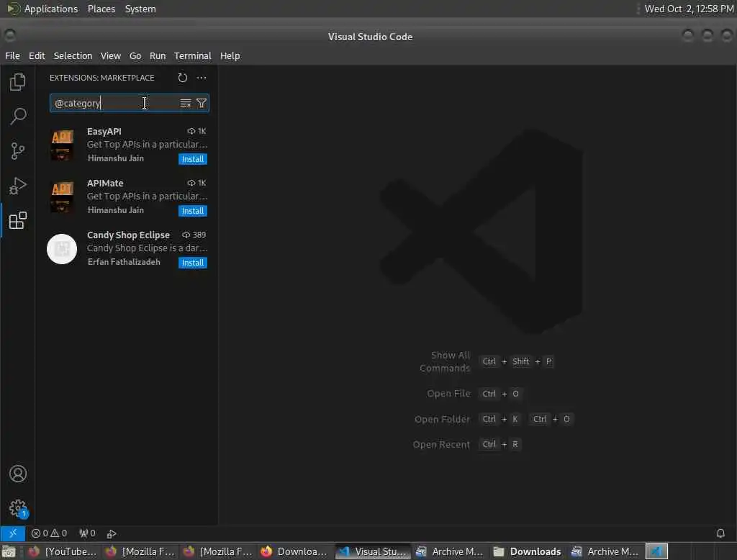The width and height of the screenshot is (737, 560).
Task: Open the Run and Debug view
Action: pos(17,186)
